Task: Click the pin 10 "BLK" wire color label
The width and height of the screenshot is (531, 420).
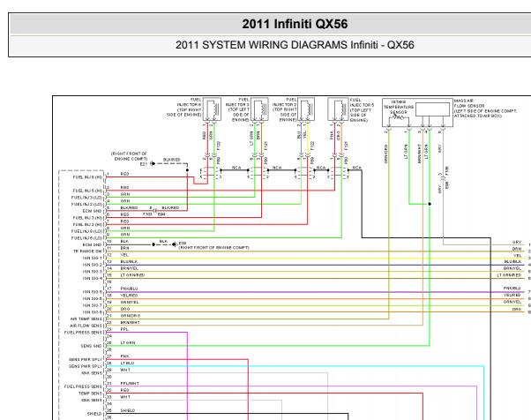Action: pyautogui.click(x=124, y=242)
